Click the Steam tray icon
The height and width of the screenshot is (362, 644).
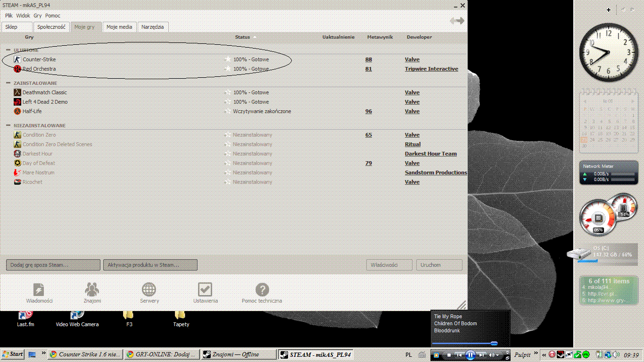pyautogui.click(x=560, y=354)
